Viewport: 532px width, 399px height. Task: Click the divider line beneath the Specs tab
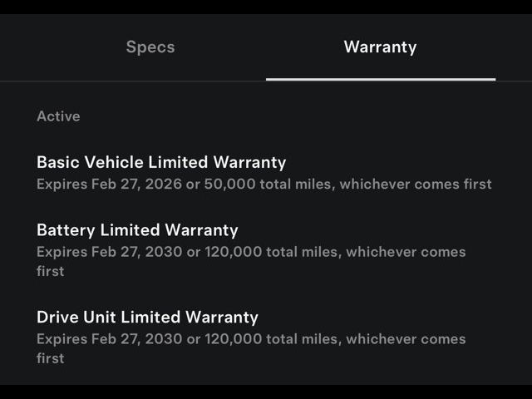150,81
